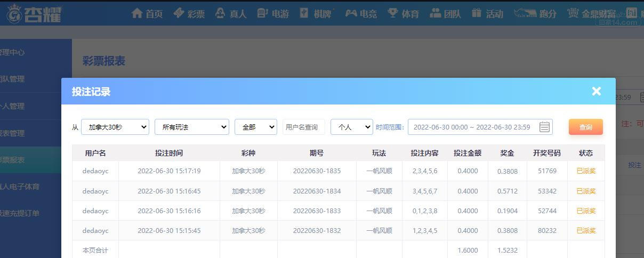Open 棋牌 in the top navigation

pyautogui.click(x=322, y=14)
